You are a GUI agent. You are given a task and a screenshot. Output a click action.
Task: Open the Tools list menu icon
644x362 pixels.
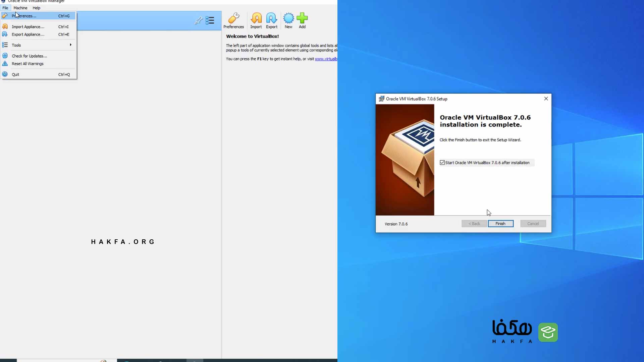210,20
